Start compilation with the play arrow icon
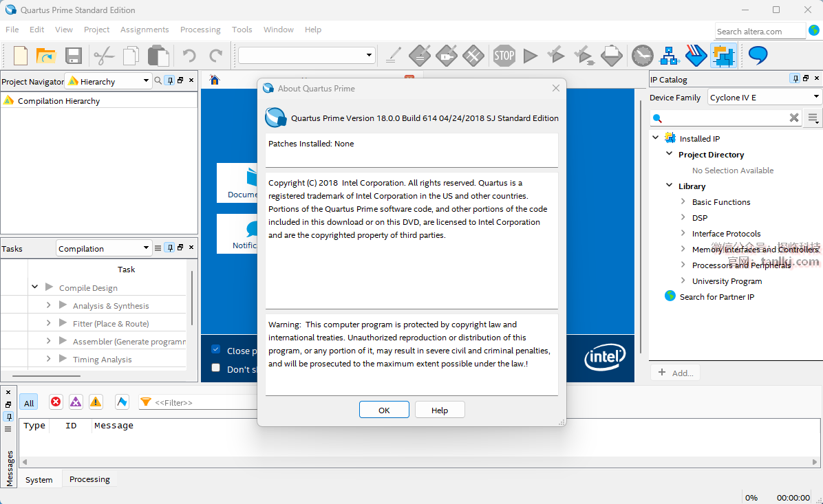Screen dimensions: 823x504 pos(530,56)
